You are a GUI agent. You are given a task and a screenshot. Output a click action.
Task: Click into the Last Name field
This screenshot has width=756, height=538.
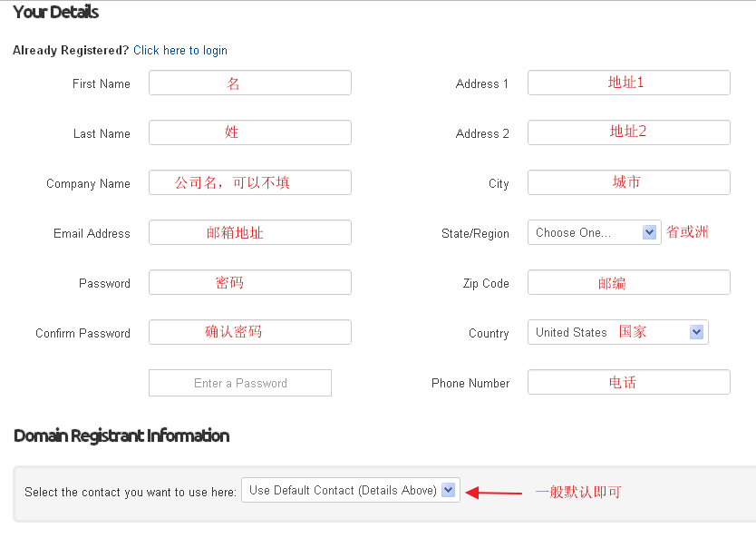pyautogui.click(x=249, y=132)
